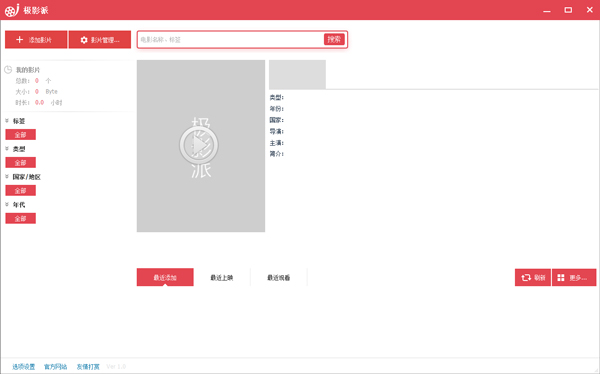This screenshot has height=374, width=600.
Task: Select 全部 under the 类型 section
Action: 21,163
